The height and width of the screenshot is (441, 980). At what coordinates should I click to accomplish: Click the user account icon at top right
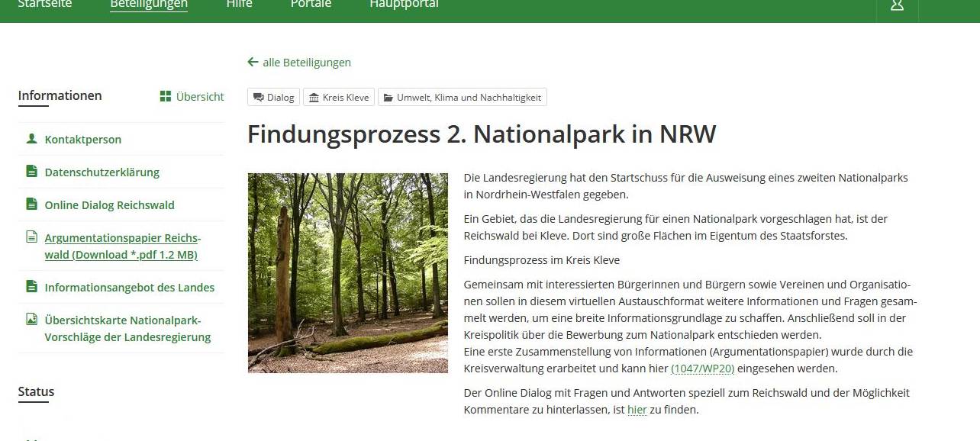click(x=897, y=5)
